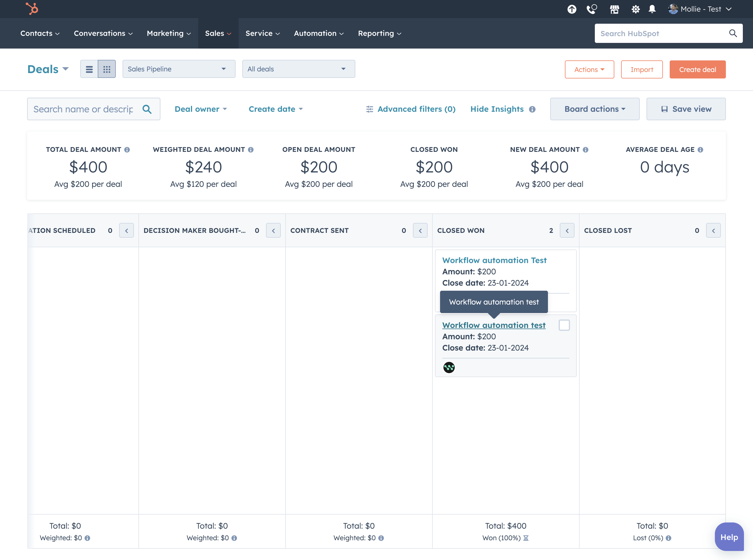Switch to list view icon
753x560 pixels.
[x=89, y=69]
